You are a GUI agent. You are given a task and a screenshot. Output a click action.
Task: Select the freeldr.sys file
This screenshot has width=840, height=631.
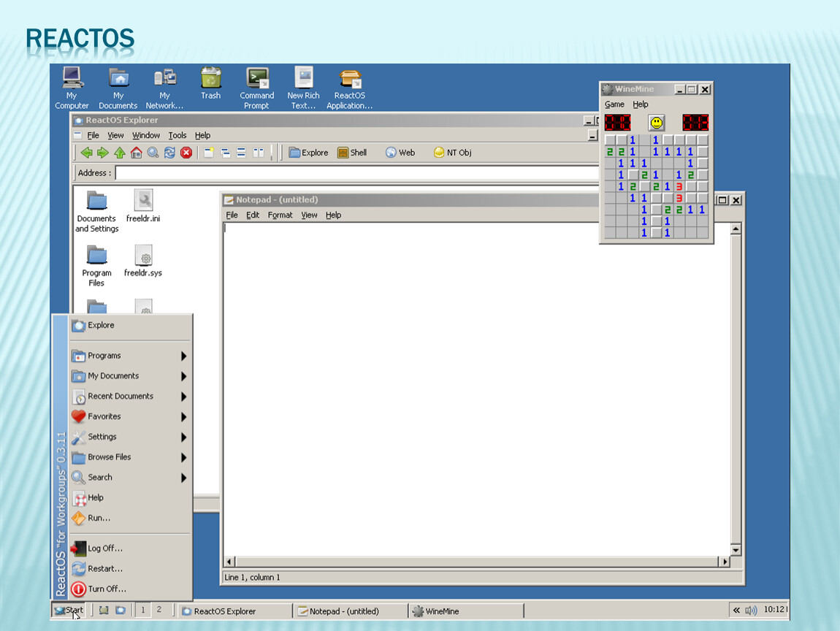tap(143, 261)
